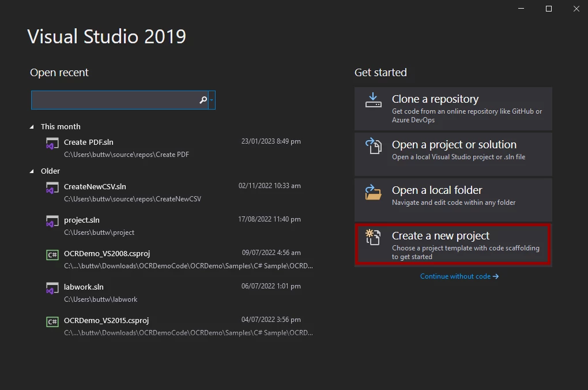The height and width of the screenshot is (390, 588).
Task: Click the Open a local folder icon
Action: point(374,192)
